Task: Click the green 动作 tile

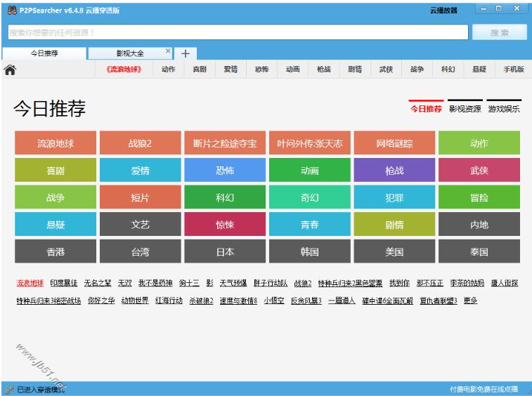Action: point(479,143)
